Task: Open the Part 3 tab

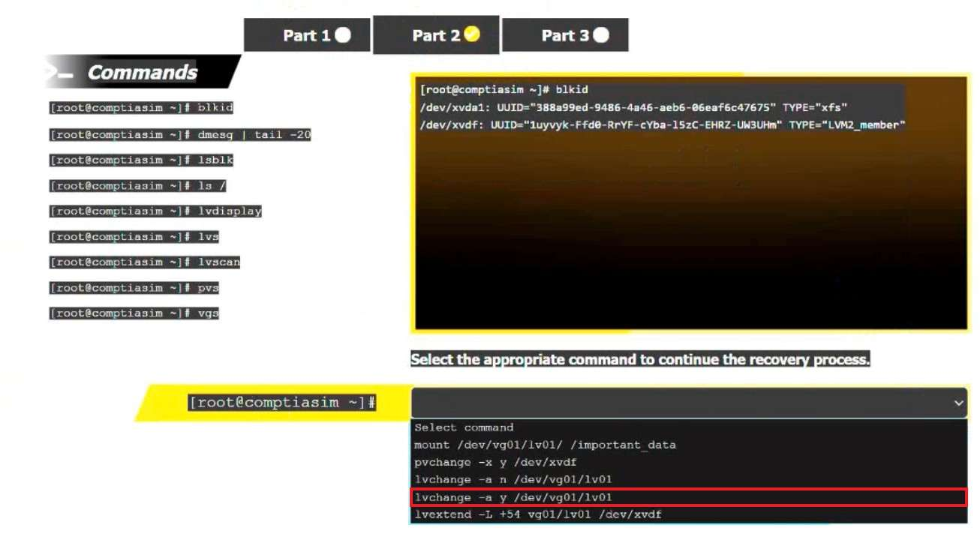Action: coord(565,35)
